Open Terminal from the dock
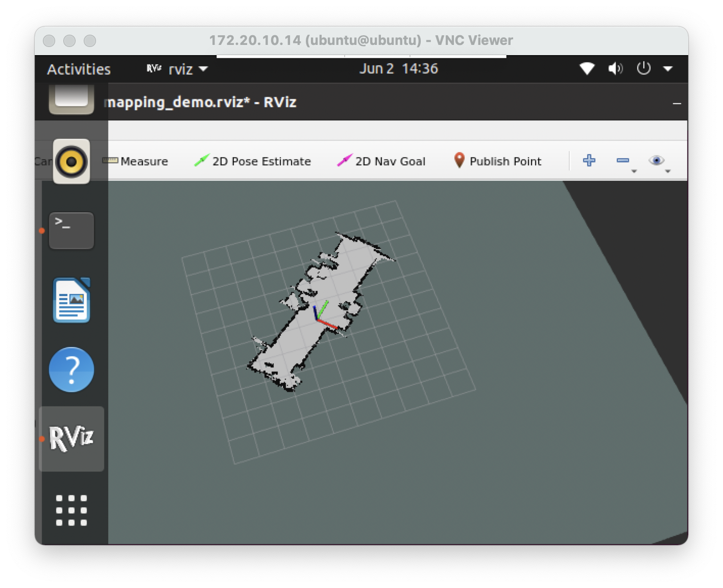This screenshot has width=723, height=588. (71, 231)
